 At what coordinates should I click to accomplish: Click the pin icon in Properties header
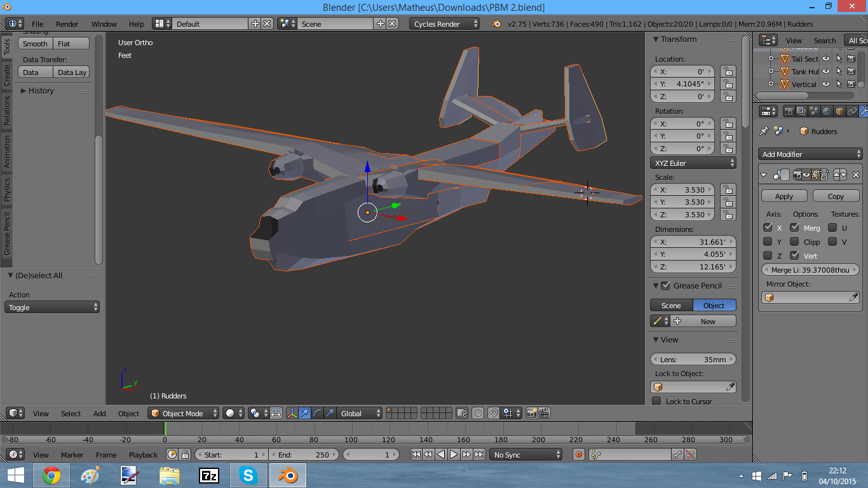point(764,131)
